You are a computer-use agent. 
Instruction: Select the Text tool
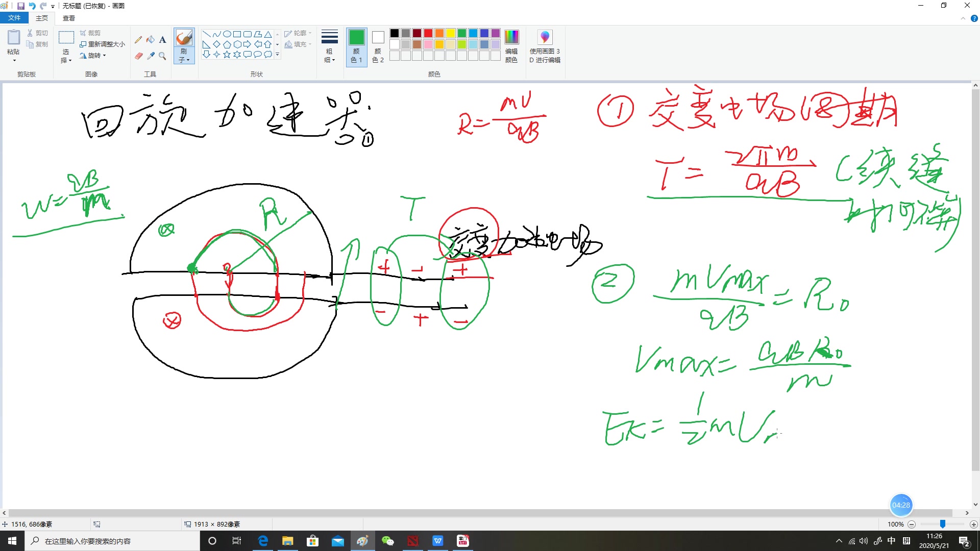162,40
